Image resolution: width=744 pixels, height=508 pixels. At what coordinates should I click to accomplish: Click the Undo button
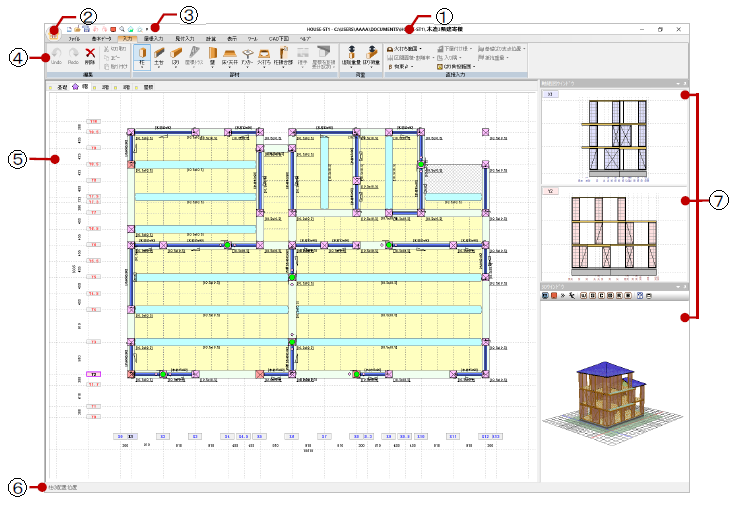point(55,54)
